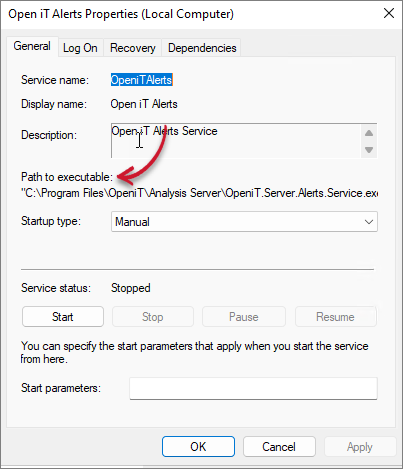Click the Open iT Alerts display name
Image resolution: width=403 pixels, height=469 pixels.
point(144,104)
